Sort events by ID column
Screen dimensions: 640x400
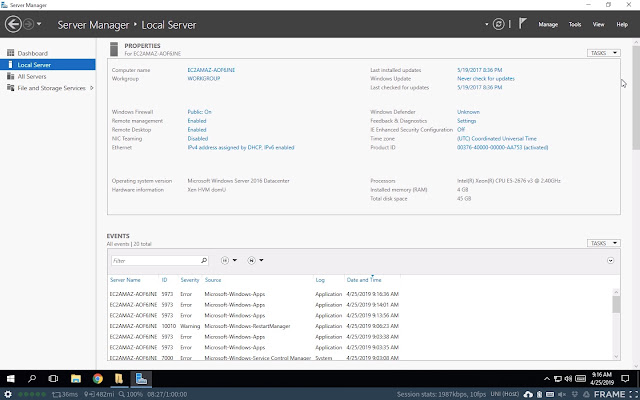pyautogui.click(x=164, y=280)
